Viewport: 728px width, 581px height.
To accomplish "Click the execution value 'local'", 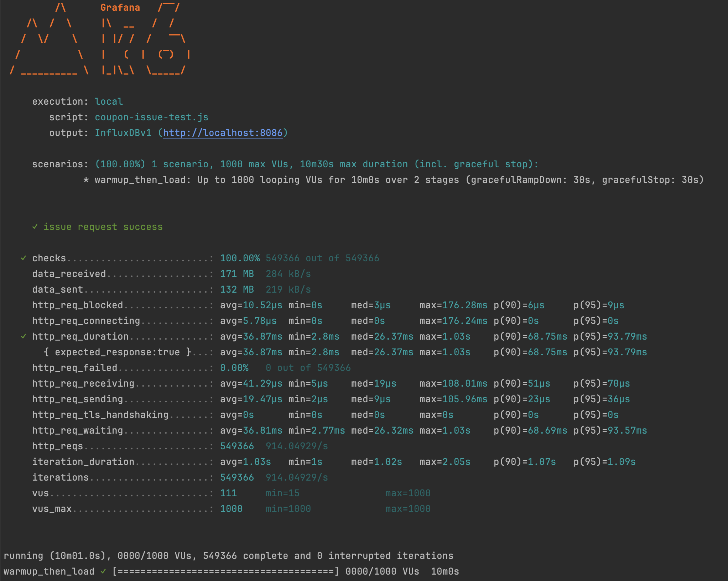I will click(109, 101).
